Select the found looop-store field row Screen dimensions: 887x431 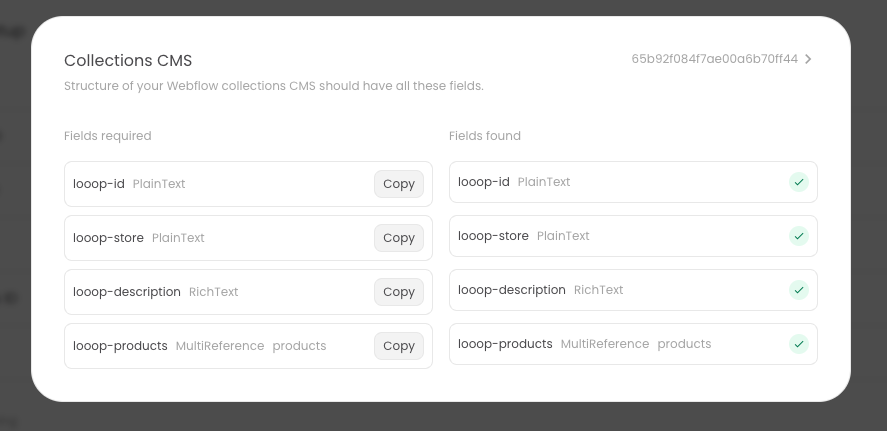[620, 236]
